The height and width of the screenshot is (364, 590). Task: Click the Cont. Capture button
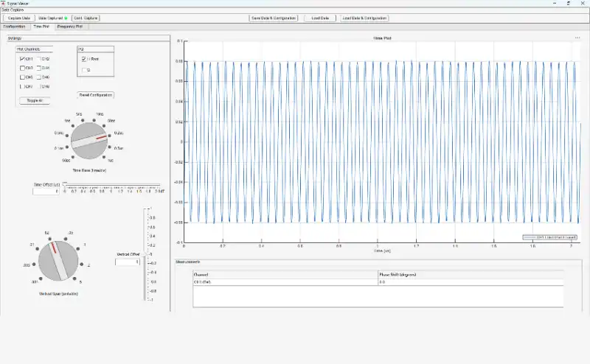tap(86, 18)
